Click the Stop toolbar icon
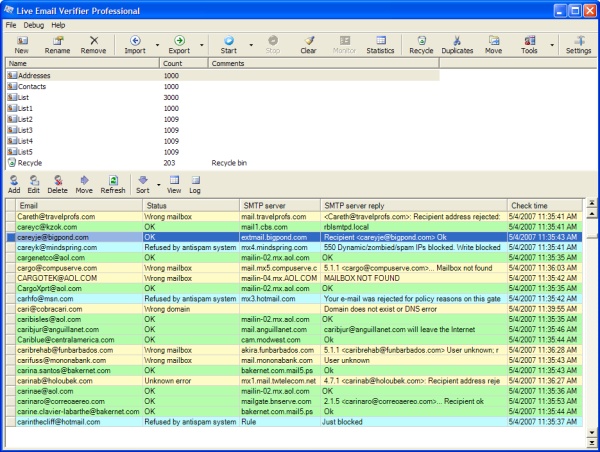This screenshot has height=452, width=600. 273,45
